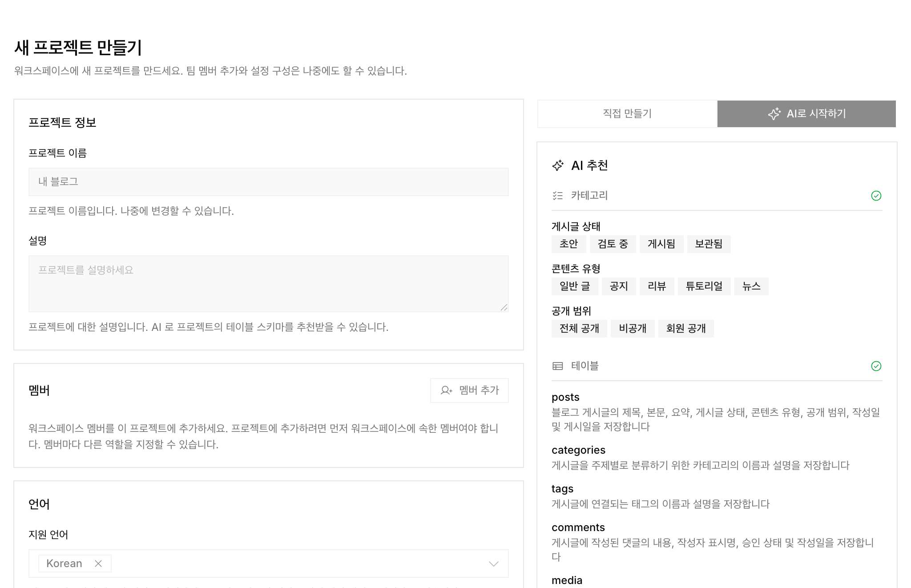
Task: Remove the Korean language tag
Action: [98, 564]
